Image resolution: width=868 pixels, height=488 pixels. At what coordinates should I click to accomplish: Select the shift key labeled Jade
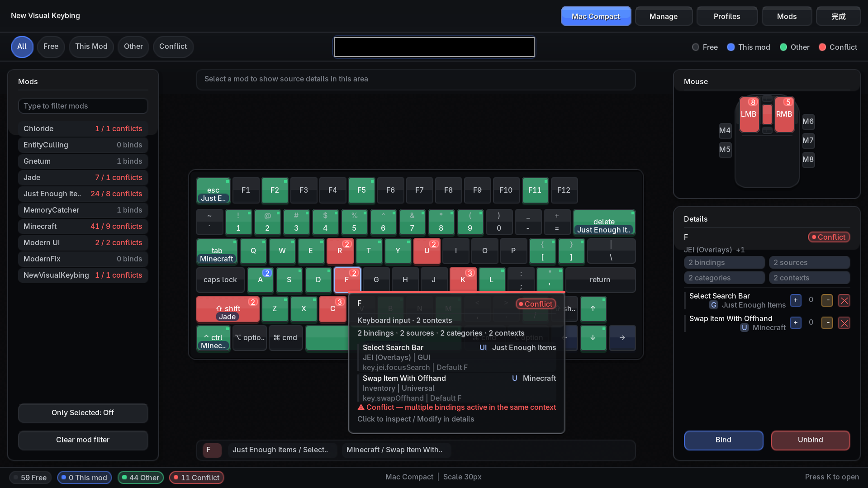(228, 309)
